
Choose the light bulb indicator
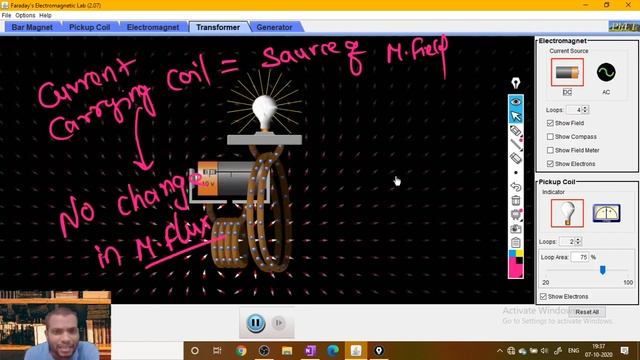tap(567, 213)
